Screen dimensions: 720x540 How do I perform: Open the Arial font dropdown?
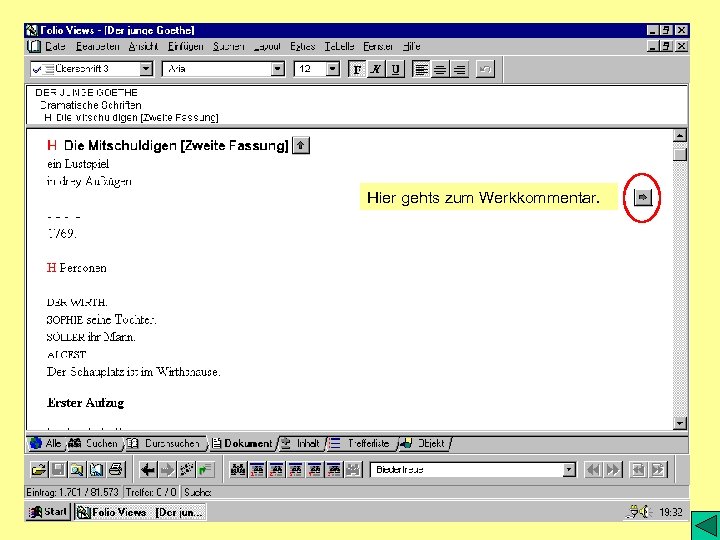[277, 69]
